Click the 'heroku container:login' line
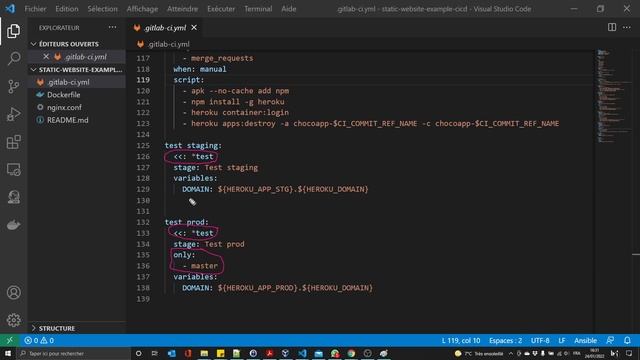Screen dimensions: 640x360 (x=240, y=112)
